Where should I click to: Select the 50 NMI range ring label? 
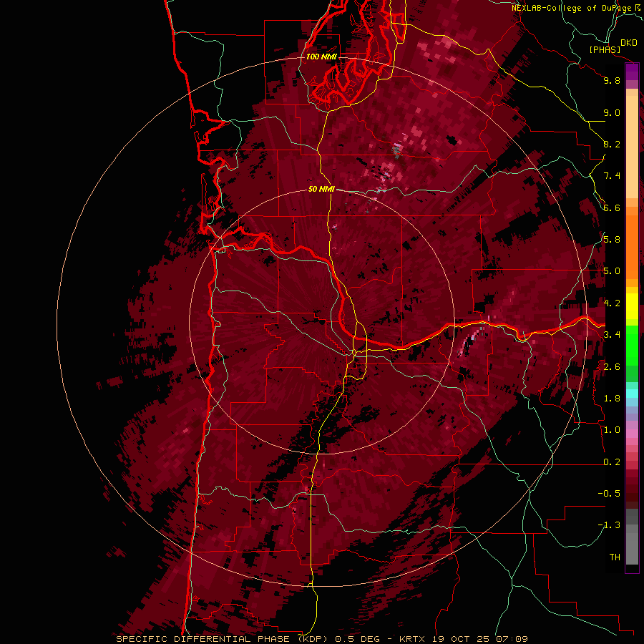click(x=321, y=189)
